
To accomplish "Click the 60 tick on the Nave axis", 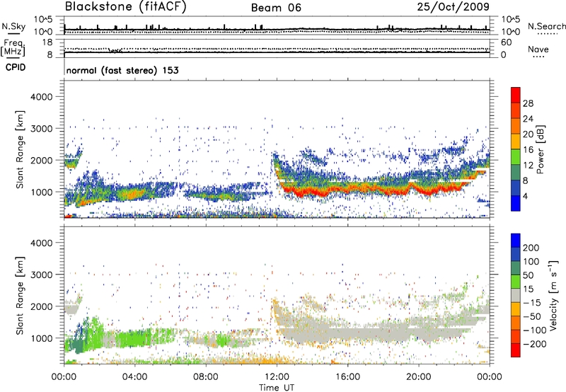I will pyautogui.click(x=506, y=42).
